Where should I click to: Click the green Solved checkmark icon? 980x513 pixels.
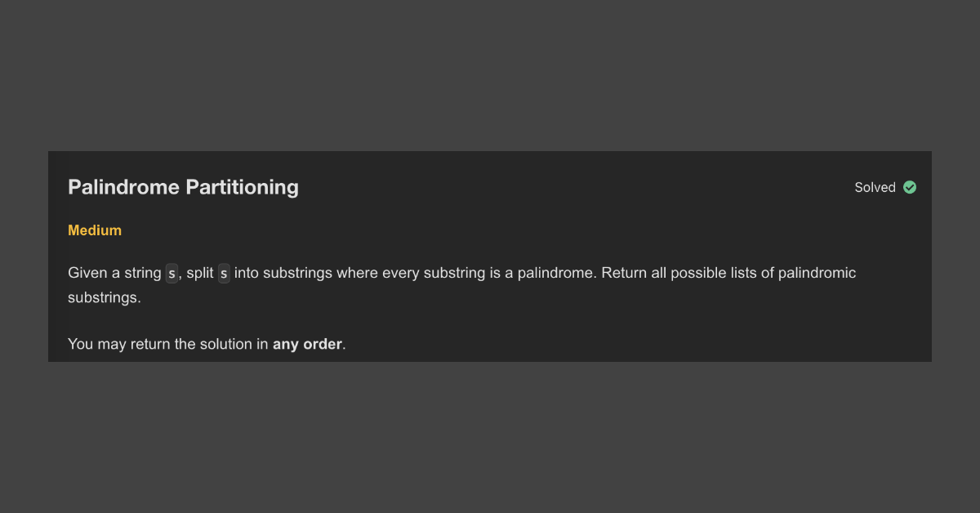pyautogui.click(x=910, y=187)
